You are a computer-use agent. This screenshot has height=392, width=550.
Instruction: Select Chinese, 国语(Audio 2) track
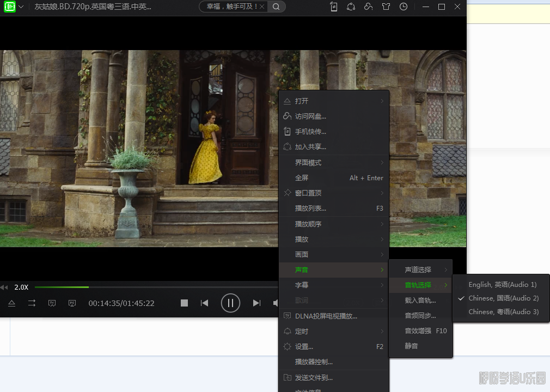(x=501, y=298)
